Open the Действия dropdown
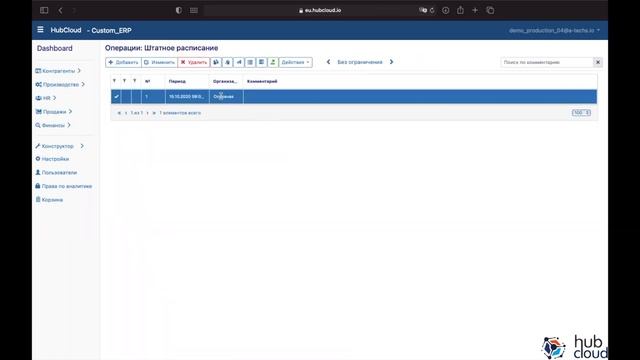640x360 pixels. pyautogui.click(x=296, y=62)
